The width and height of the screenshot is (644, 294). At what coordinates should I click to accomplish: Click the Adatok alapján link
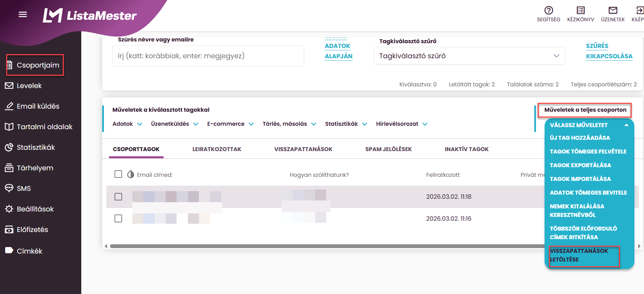(338, 51)
